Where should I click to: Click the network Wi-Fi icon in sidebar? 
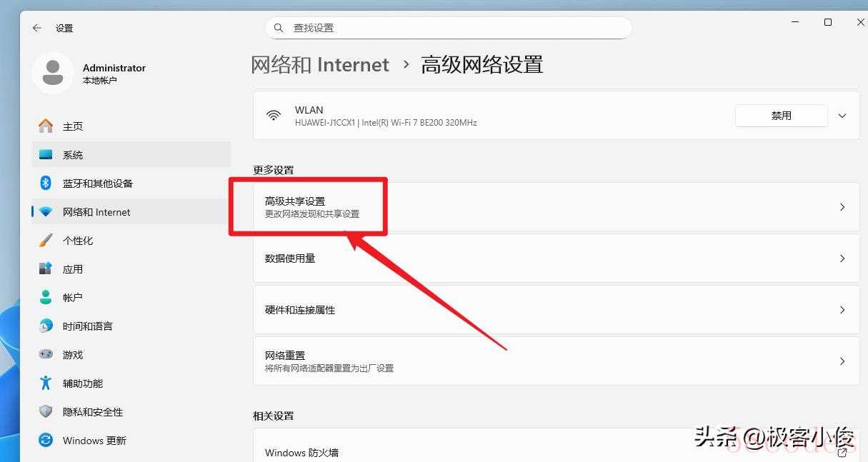pyautogui.click(x=46, y=212)
